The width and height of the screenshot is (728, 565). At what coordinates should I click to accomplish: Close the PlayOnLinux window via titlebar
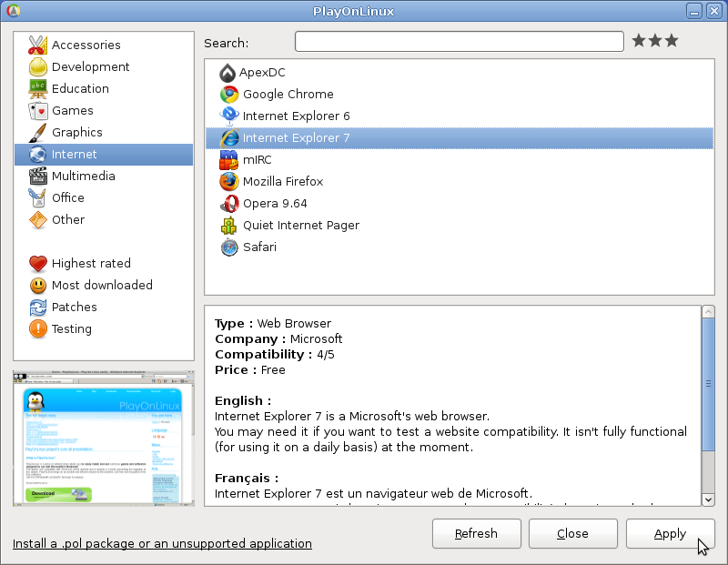[714, 11]
